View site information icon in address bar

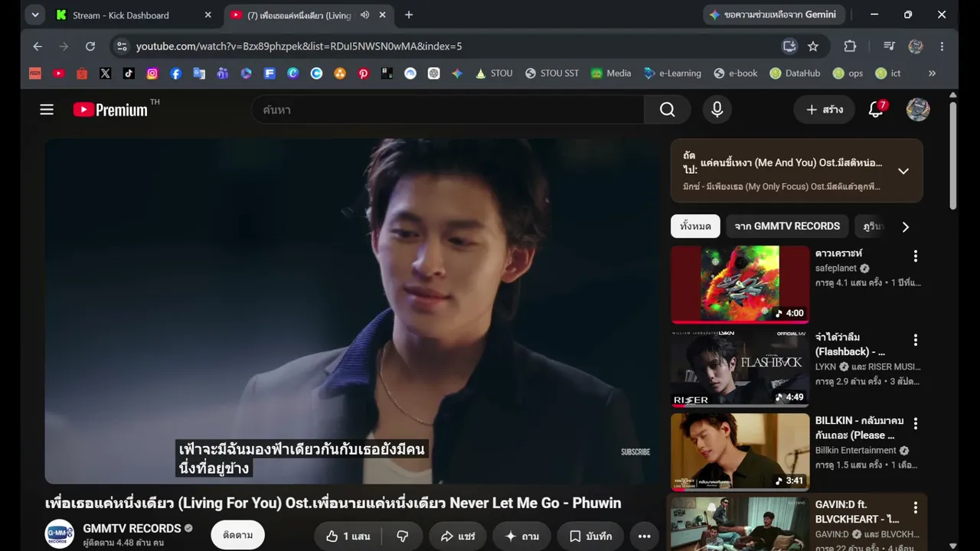[x=121, y=46]
